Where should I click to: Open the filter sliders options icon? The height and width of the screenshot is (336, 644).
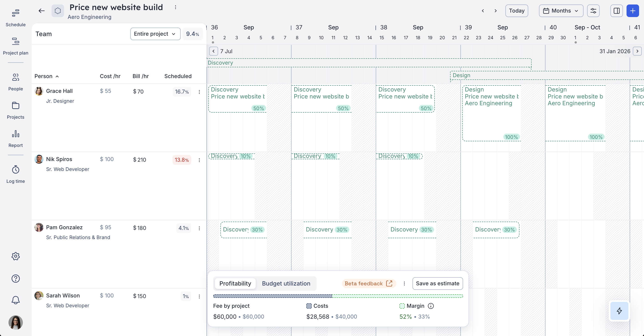pyautogui.click(x=593, y=11)
